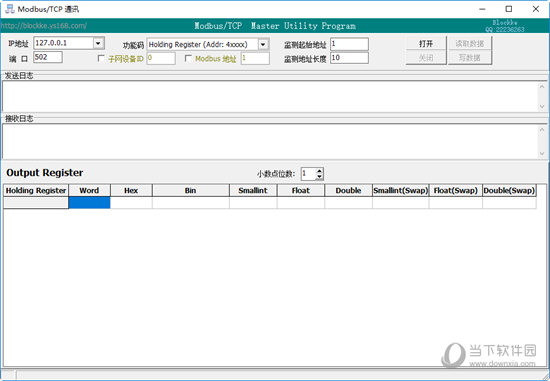The image size is (550, 381).
Task: Open the blockke.ys168.com link
Action: 43,26
